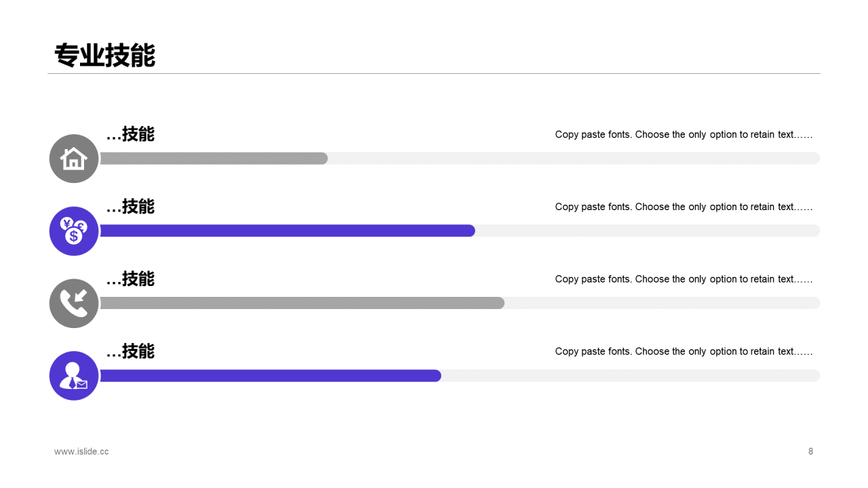The image size is (868, 488).
Task: Click the unfilled track end of first bar
Action: click(x=574, y=159)
